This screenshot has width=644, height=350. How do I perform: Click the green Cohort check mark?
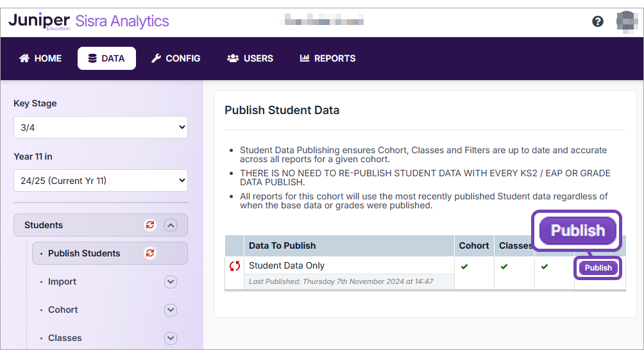tap(464, 266)
